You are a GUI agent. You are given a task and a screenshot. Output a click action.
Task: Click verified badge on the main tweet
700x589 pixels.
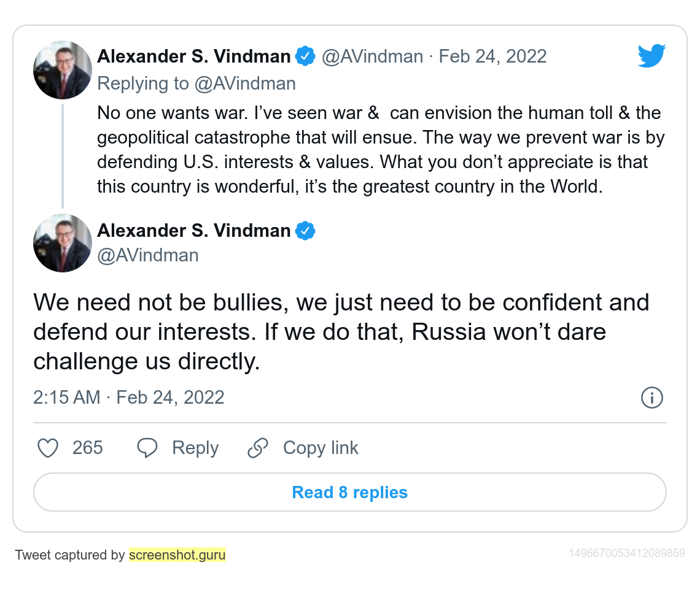(305, 231)
